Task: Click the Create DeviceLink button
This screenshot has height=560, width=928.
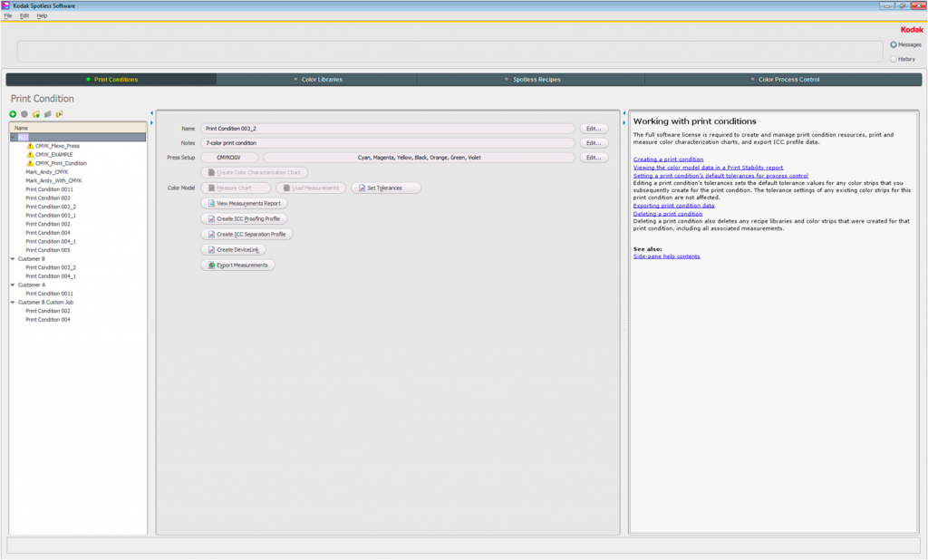Action: point(233,250)
